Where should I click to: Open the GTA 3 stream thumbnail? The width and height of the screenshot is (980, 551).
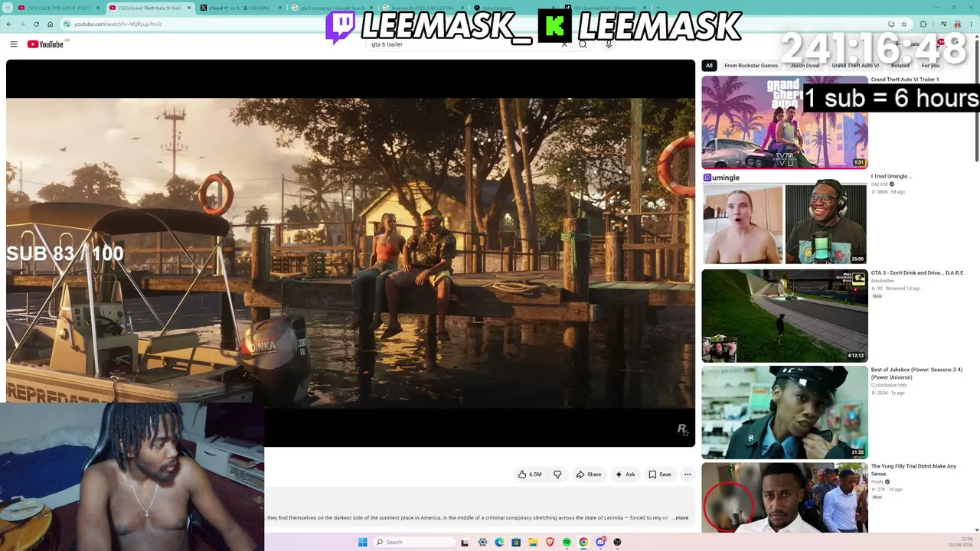click(785, 316)
